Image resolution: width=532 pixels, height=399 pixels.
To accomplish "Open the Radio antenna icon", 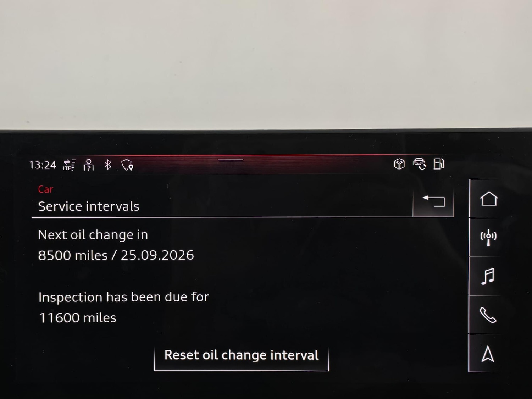I will [488, 237].
